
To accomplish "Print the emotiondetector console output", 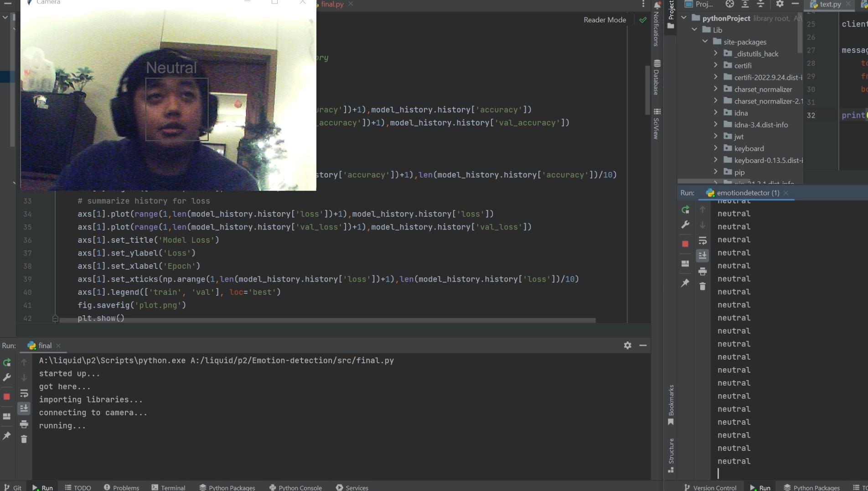I will (x=703, y=272).
